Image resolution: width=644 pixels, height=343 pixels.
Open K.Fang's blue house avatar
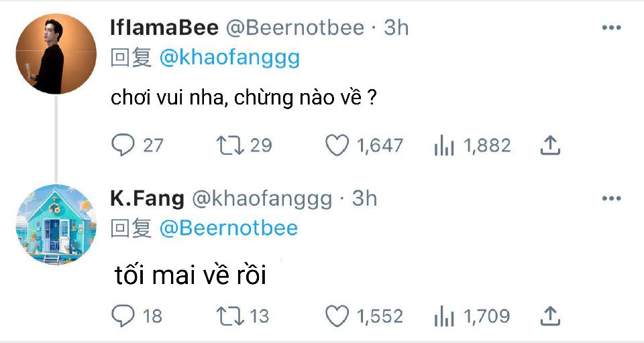56,224
